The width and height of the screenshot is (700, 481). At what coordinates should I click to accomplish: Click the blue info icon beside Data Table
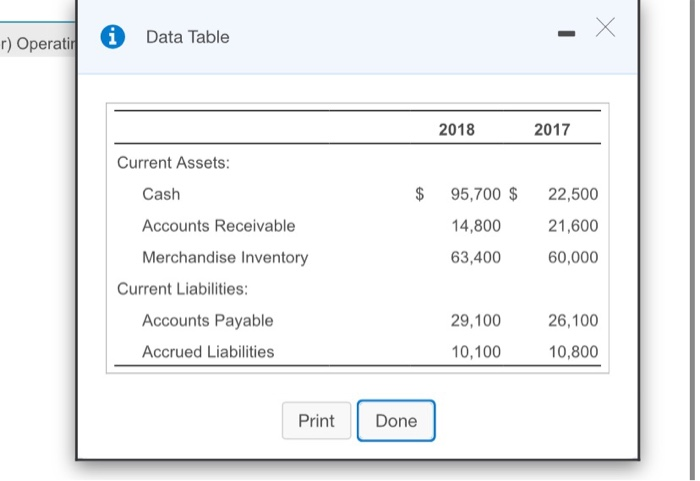coord(112,37)
